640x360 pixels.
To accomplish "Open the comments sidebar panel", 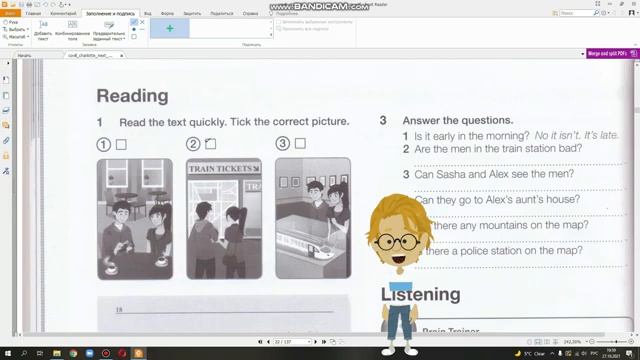I will [6, 125].
